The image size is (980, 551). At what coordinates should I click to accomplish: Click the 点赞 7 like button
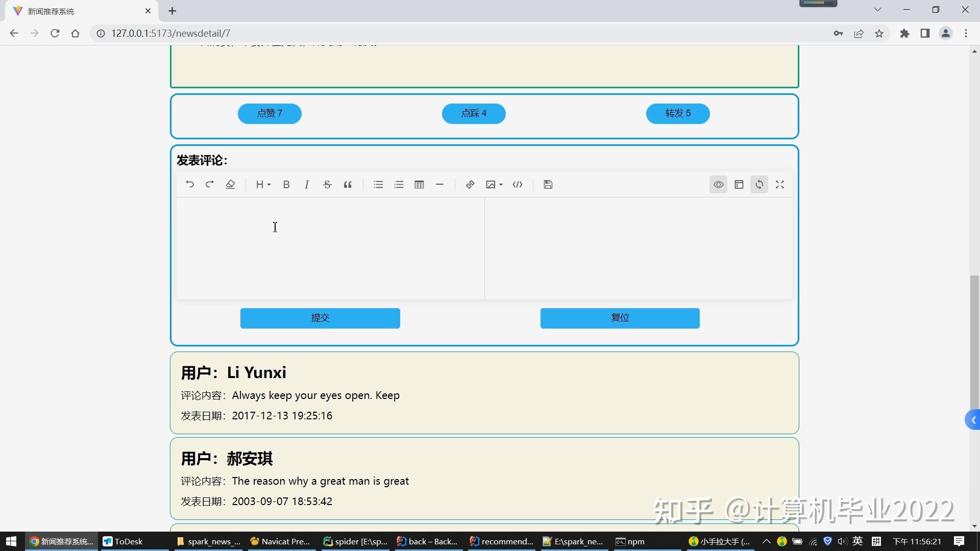(x=269, y=113)
